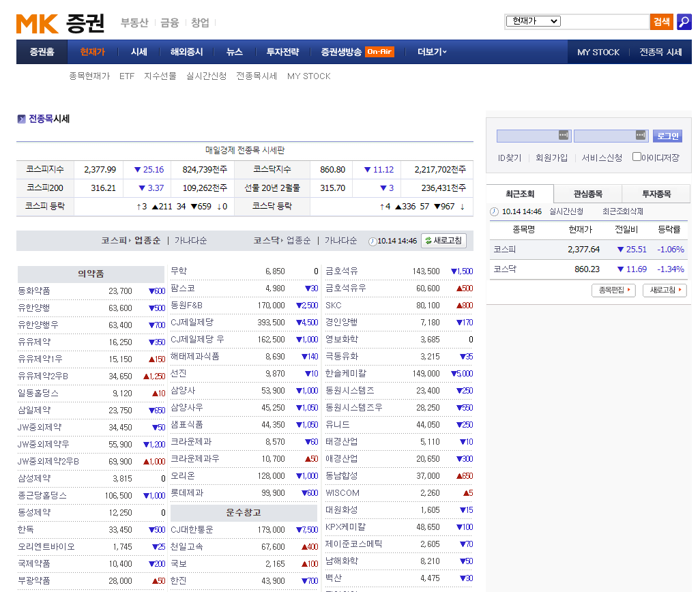
Task: Open the 창업 top link
Action: (200, 23)
